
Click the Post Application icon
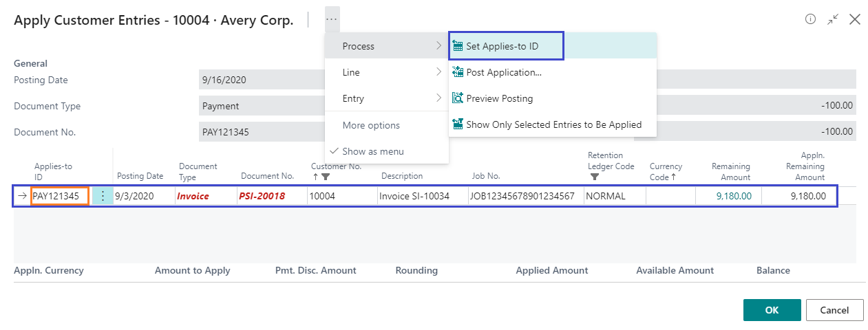pos(458,72)
